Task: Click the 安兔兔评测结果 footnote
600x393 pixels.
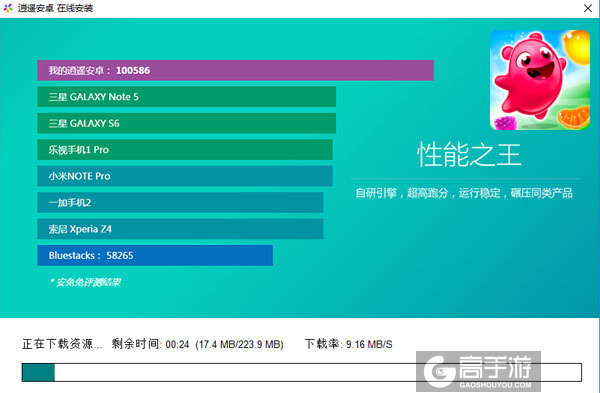Action: point(85,282)
